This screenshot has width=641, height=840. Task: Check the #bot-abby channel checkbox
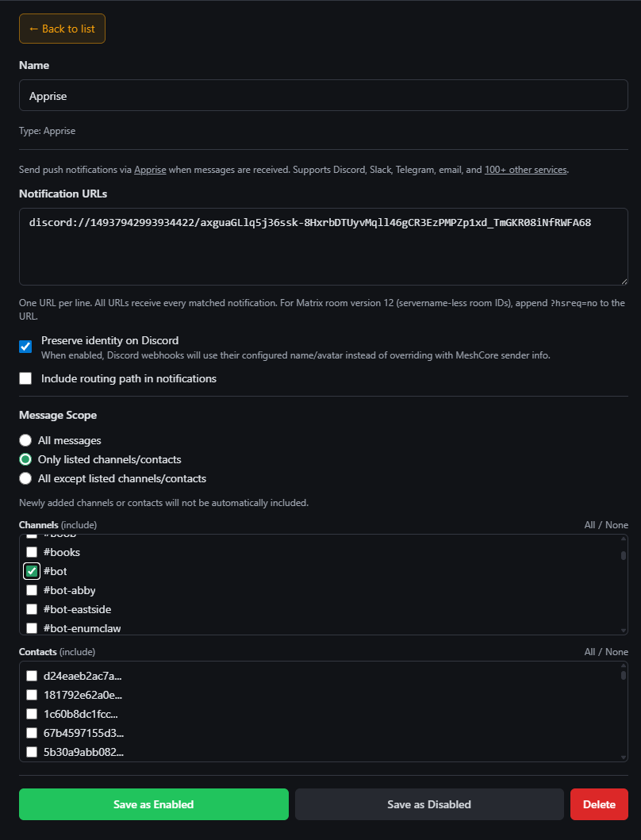coord(32,590)
